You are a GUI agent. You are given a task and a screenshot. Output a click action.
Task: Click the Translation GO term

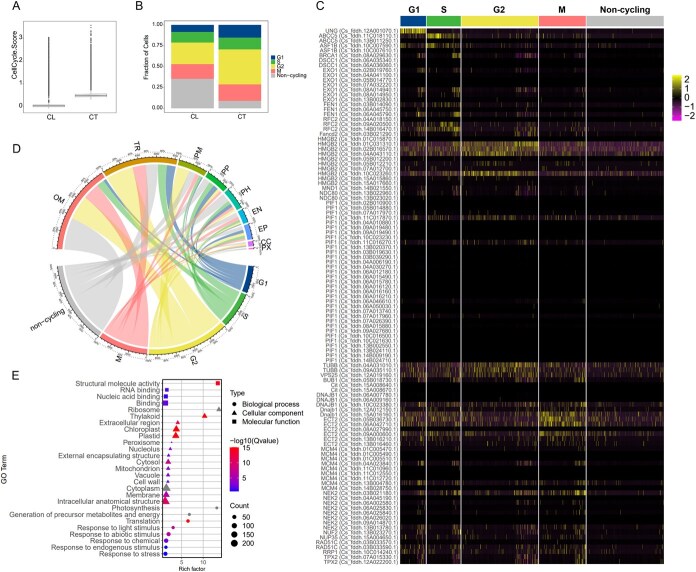(x=142, y=521)
